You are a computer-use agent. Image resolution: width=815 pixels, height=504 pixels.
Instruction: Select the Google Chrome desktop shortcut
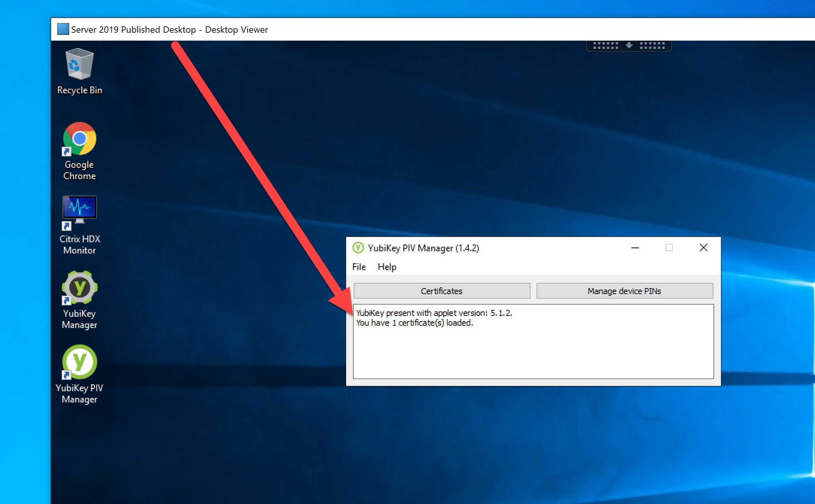[x=79, y=151]
